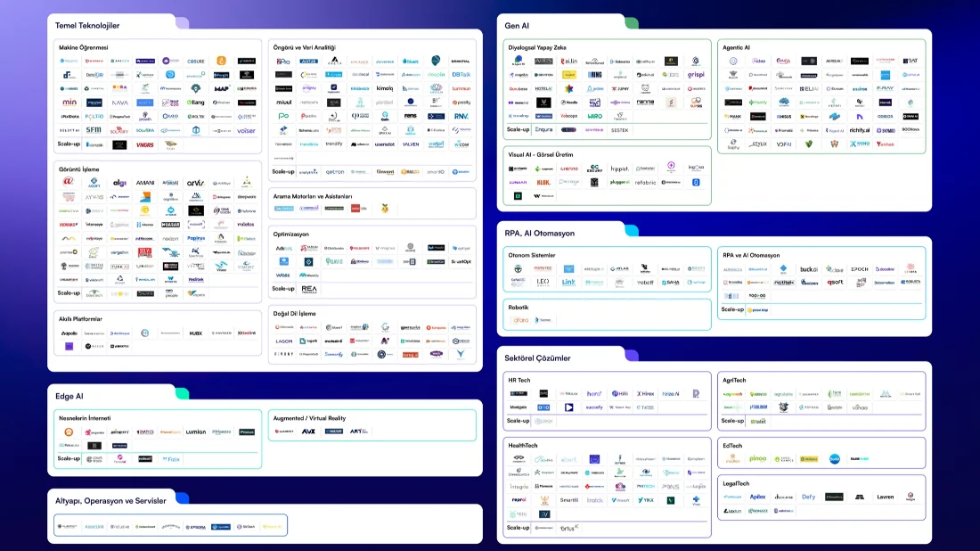The height and width of the screenshot is (551, 980).
Task: Click the qsoft logo
Action: pyautogui.click(x=835, y=282)
